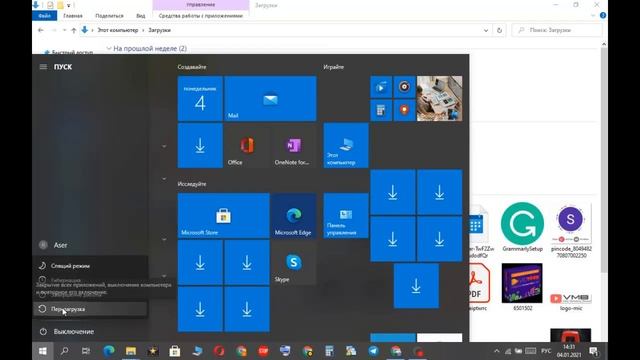Screen dimensions: 640x360
Task: Click the Explorer back arrow
Action: coord(40,30)
